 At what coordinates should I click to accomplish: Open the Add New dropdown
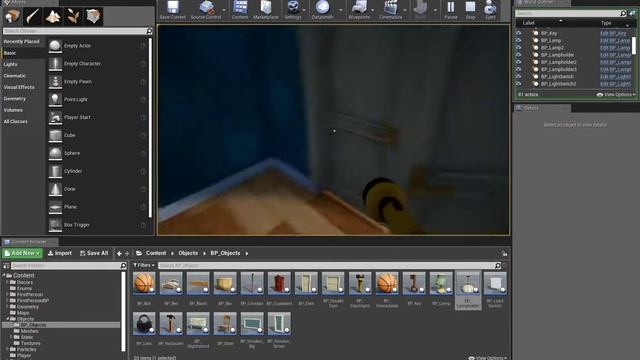[22, 253]
